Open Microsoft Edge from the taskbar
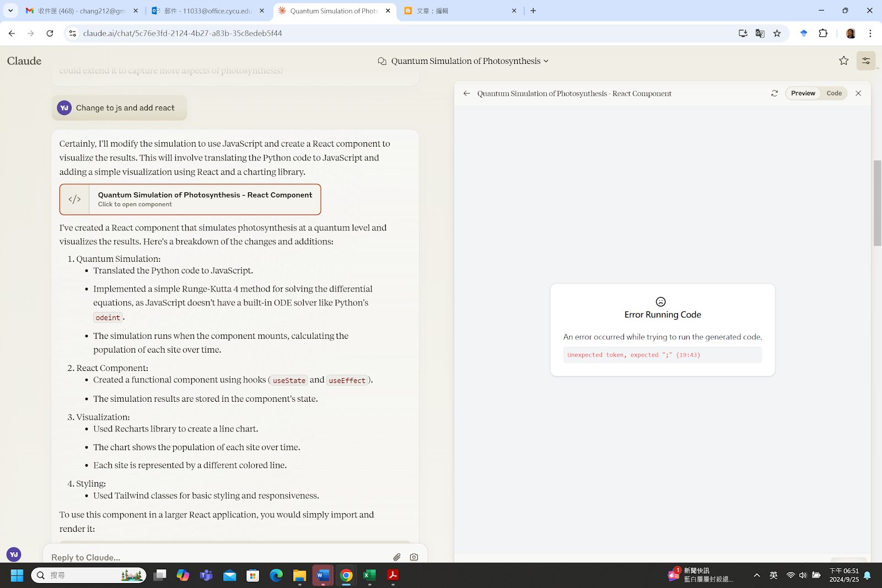This screenshot has width=882, height=588. point(276,575)
